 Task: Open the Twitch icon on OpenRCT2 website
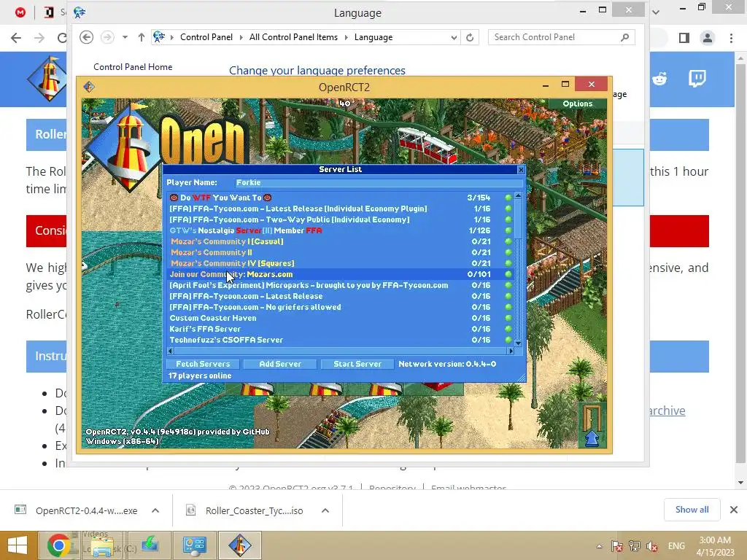[697, 79]
